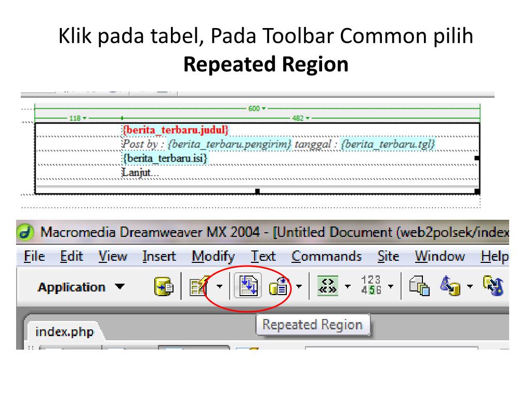This screenshot has width=532, height=399.
Task: Click the 'tanggal :' text
Action: 316,144
